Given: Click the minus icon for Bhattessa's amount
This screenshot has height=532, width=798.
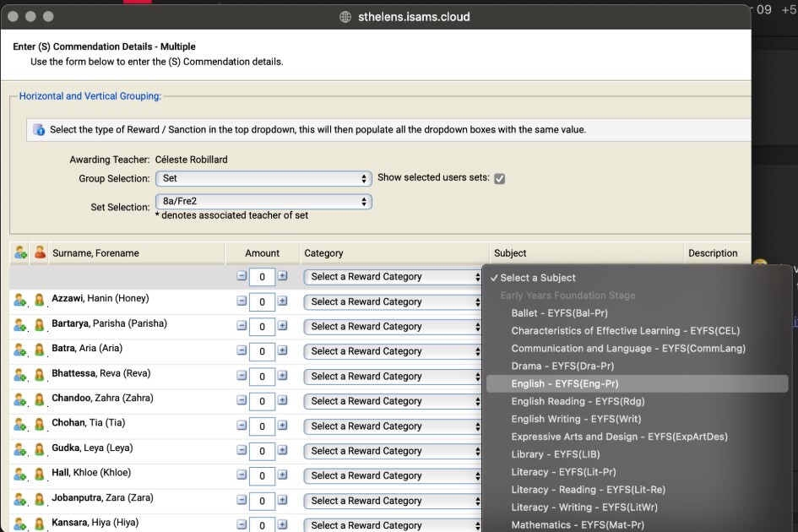Looking at the screenshot, I should [242, 376].
